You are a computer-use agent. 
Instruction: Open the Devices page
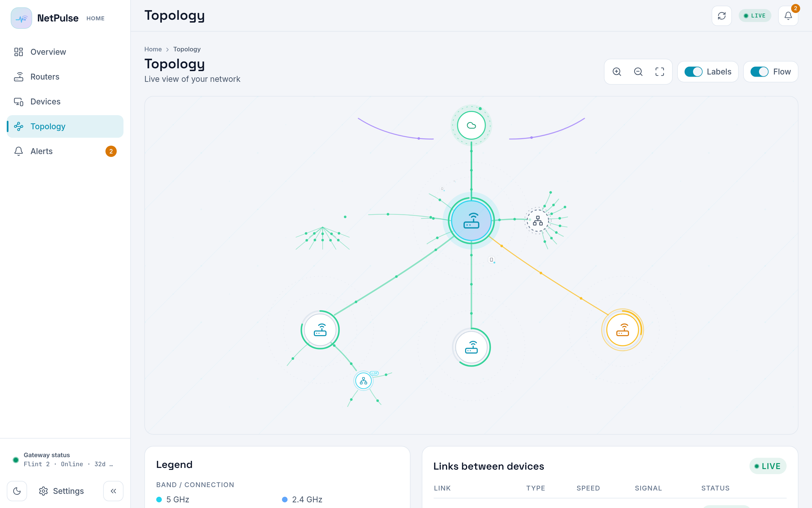pos(65,102)
